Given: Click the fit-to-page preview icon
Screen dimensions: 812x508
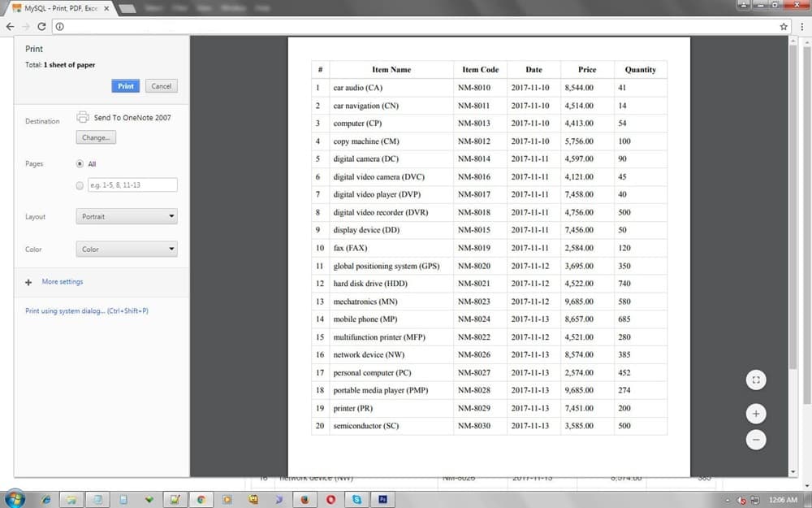Looking at the screenshot, I should click(755, 380).
